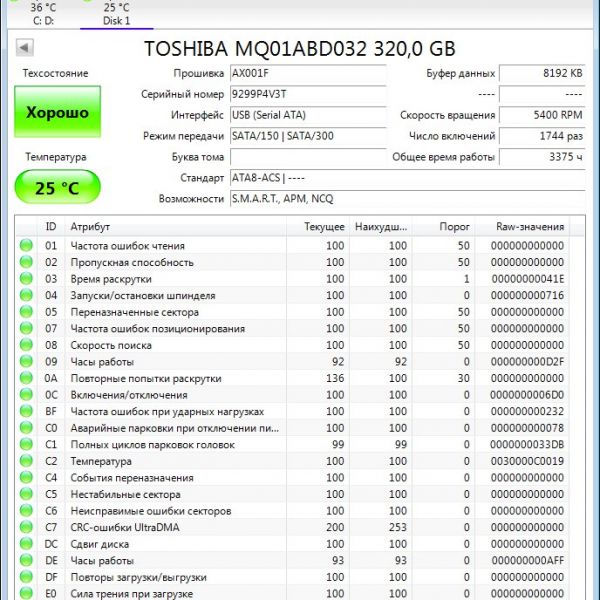Click status icon of attribute DE

click(x=26, y=561)
